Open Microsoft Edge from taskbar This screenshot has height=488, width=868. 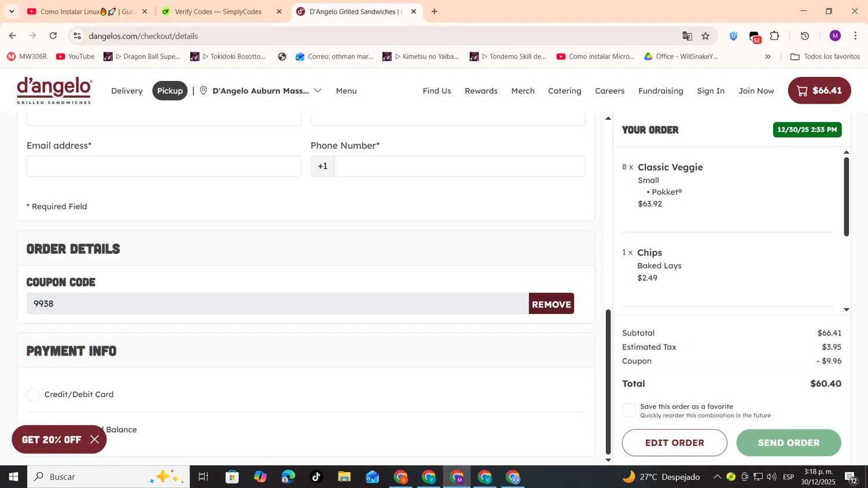(x=288, y=477)
